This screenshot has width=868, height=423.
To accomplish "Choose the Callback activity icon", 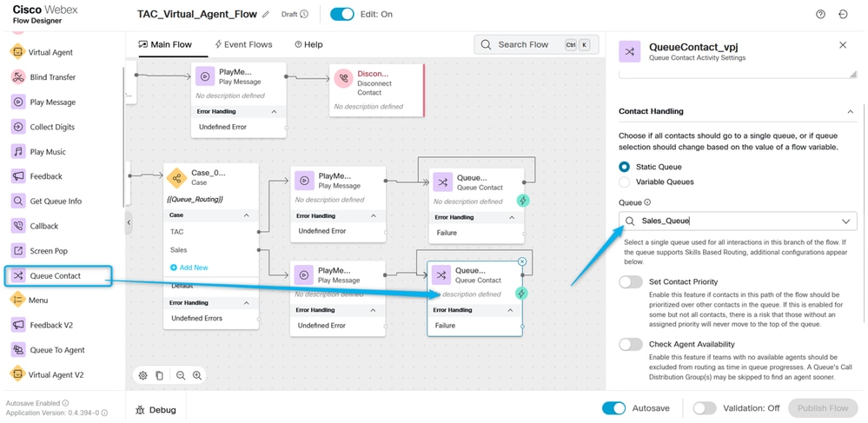I will (18, 226).
